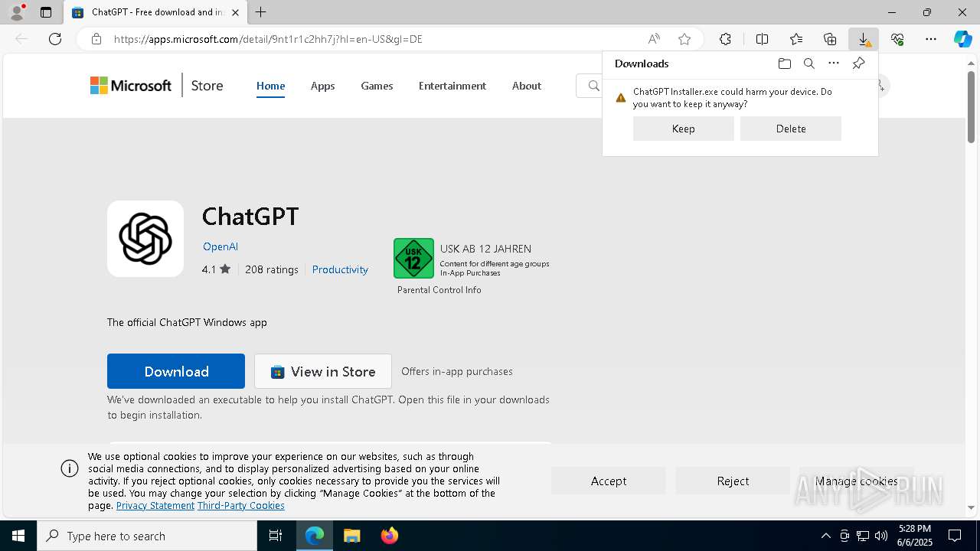Select the Entertainment navigation tab
Viewport: 980px width, 551px height.
point(452,86)
